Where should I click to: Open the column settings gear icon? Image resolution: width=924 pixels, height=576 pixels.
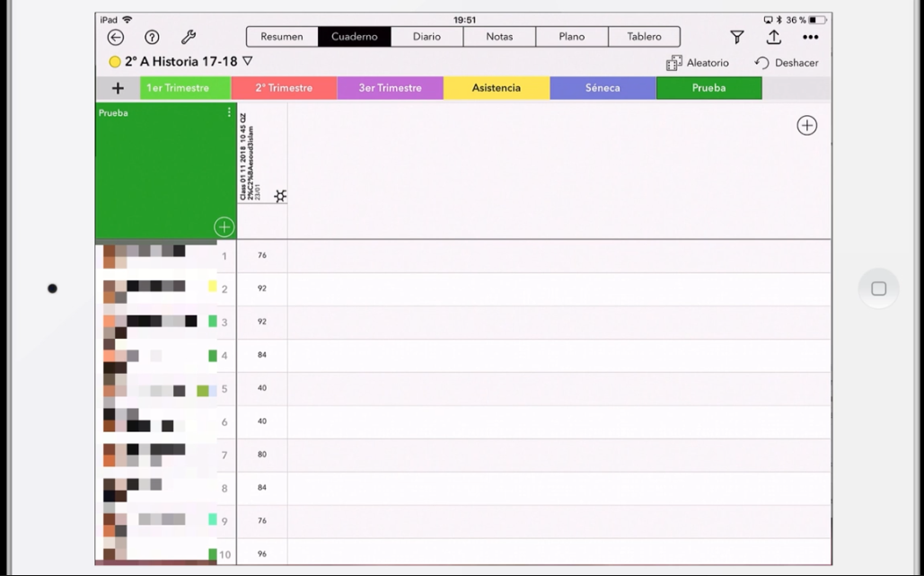280,196
